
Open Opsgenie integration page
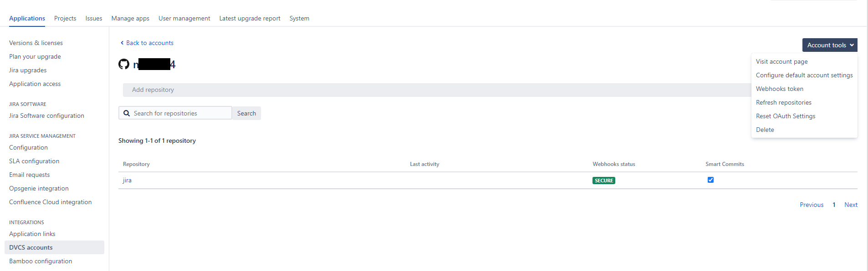tap(39, 188)
